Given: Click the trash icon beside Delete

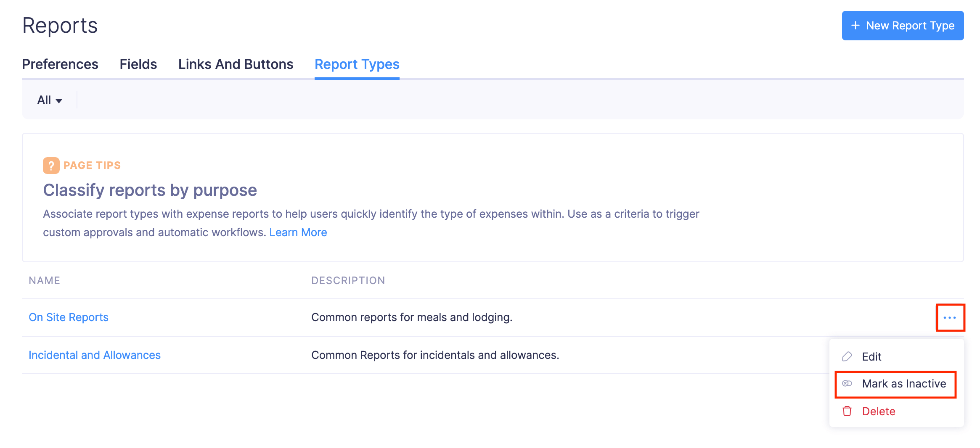Looking at the screenshot, I should click(847, 411).
